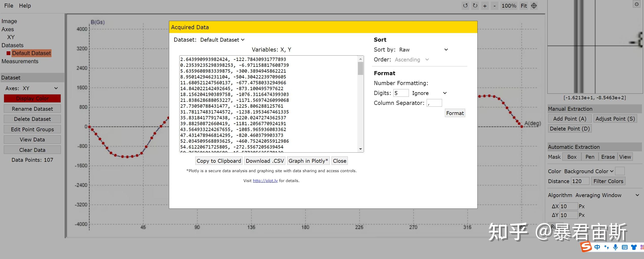
Task: Switch to Erase mask mode
Action: [608, 157]
